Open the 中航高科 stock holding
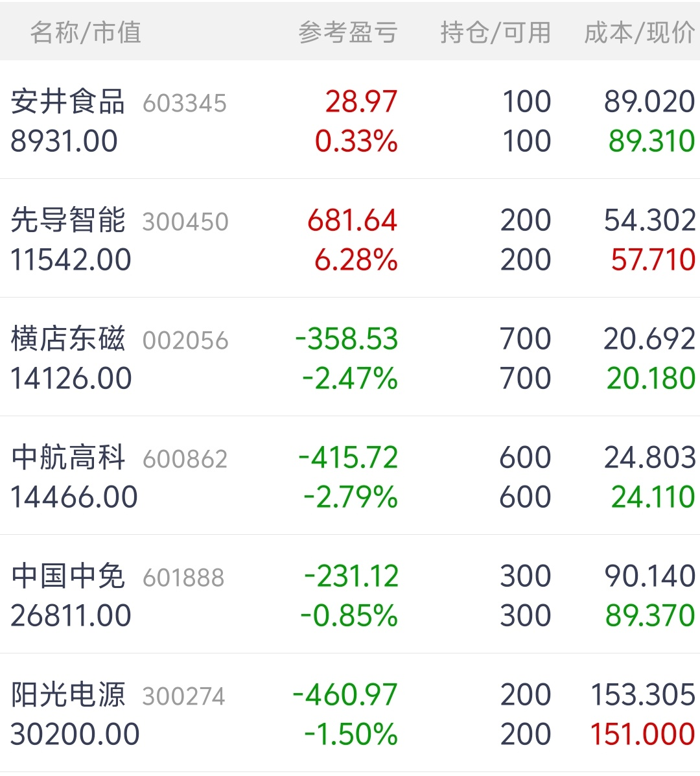 pyautogui.click(x=68, y=458)
